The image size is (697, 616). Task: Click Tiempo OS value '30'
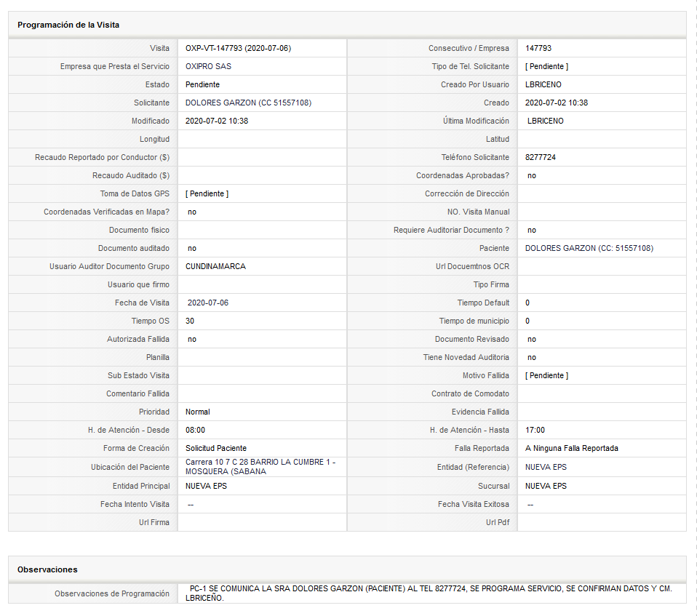pos(190,321)
